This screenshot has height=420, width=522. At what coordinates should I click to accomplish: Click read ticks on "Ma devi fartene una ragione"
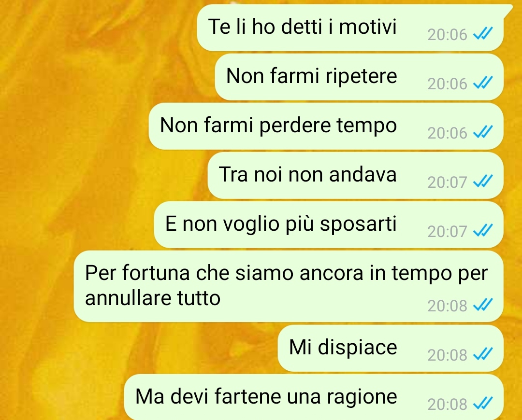[x=483, y=404]
